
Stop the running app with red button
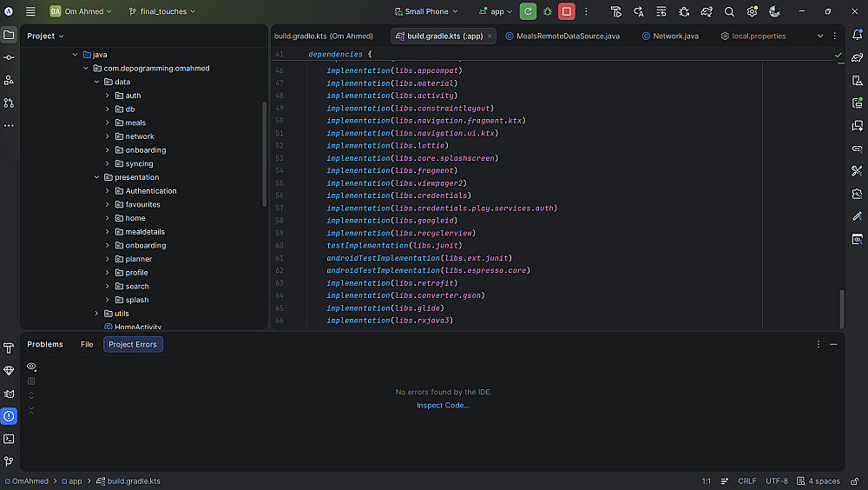[567, 11]
